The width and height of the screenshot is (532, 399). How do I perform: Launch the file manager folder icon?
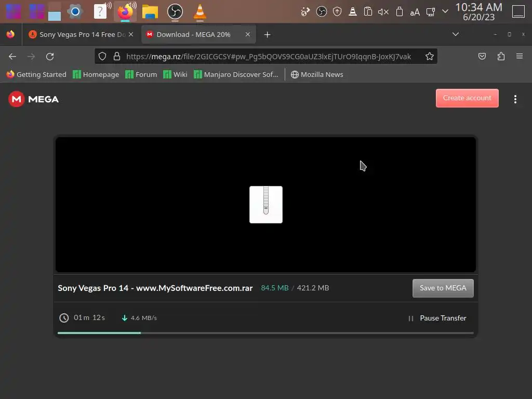(x=150, y=12)
